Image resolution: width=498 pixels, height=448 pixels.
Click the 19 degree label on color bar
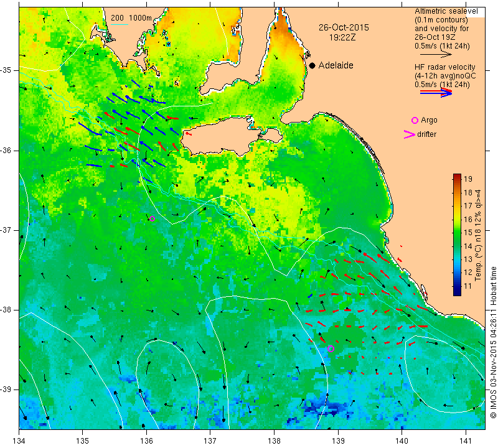pyautogui.click(x=468, y=179)
